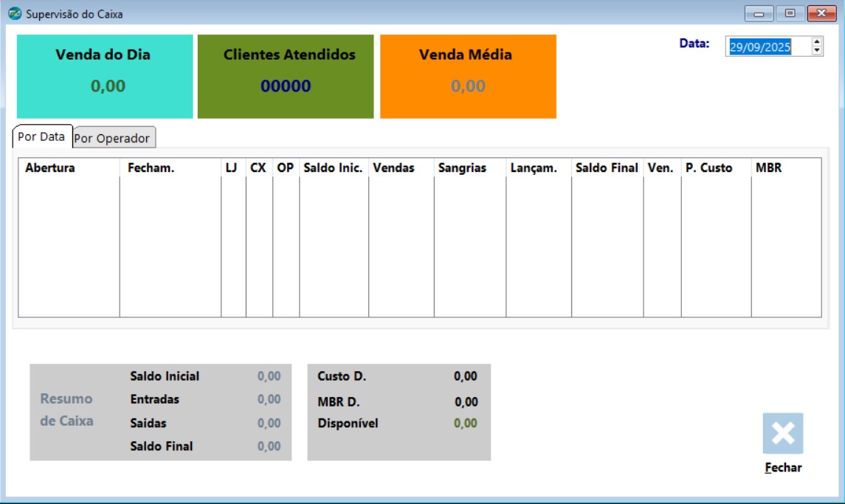
Task: Click the Saldo Final column header
Action: (607, 168)
